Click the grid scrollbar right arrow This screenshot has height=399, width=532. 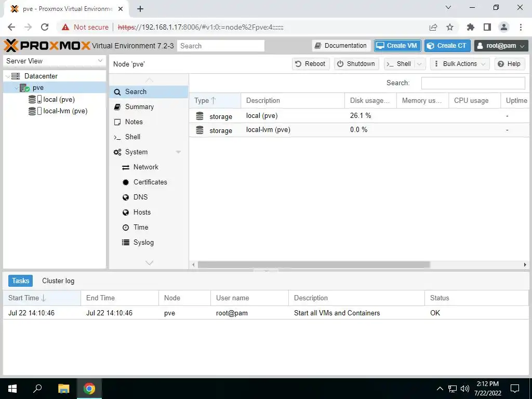pos(525,264)
